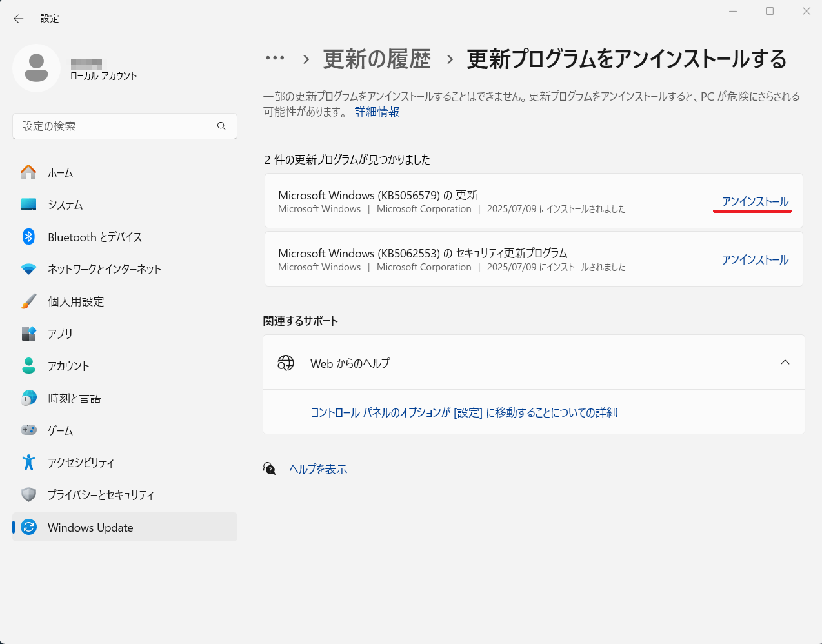Click the Microsoft Windows (KB5056579) の更新 title
The width and height of the screenshot is (822, 644).
(378, 195)
